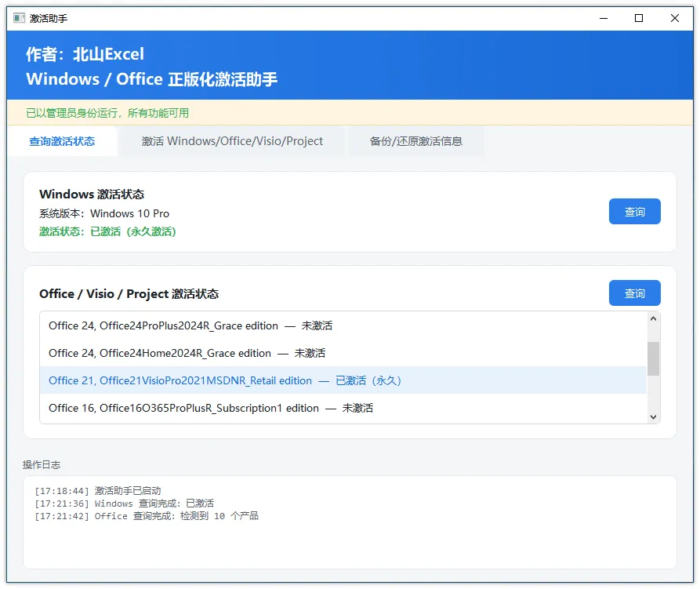Viewport: 700px width, 589px height.
Task: Click the 已激活 (永久激活) status text
Action: (x=133, y=232)
